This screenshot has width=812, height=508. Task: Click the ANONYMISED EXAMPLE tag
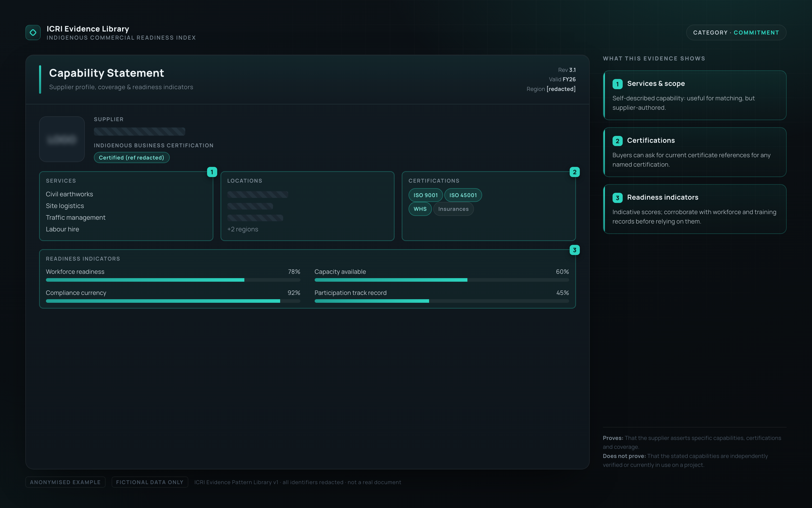(65, 482)
